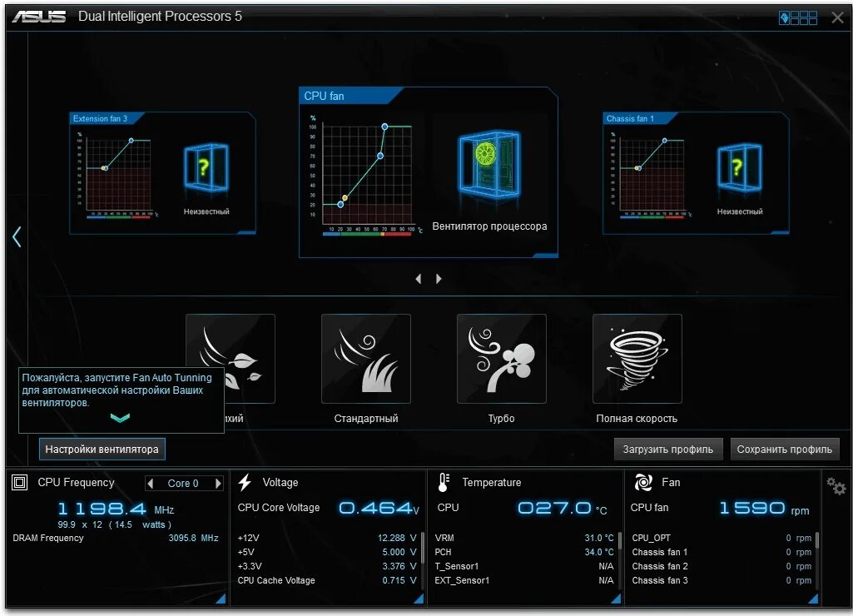Select the Стандартный fan mode icon
853x616 pixels.
pos(366,359)
